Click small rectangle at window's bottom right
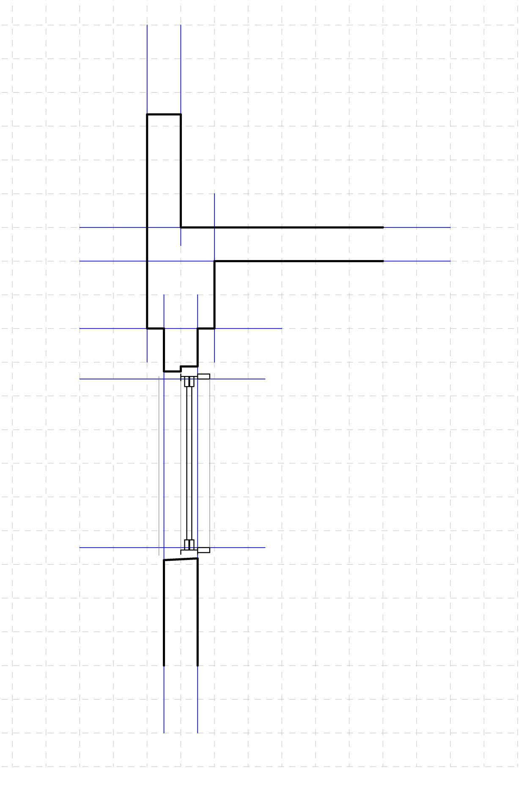The image size is (519, 812). 204,550
